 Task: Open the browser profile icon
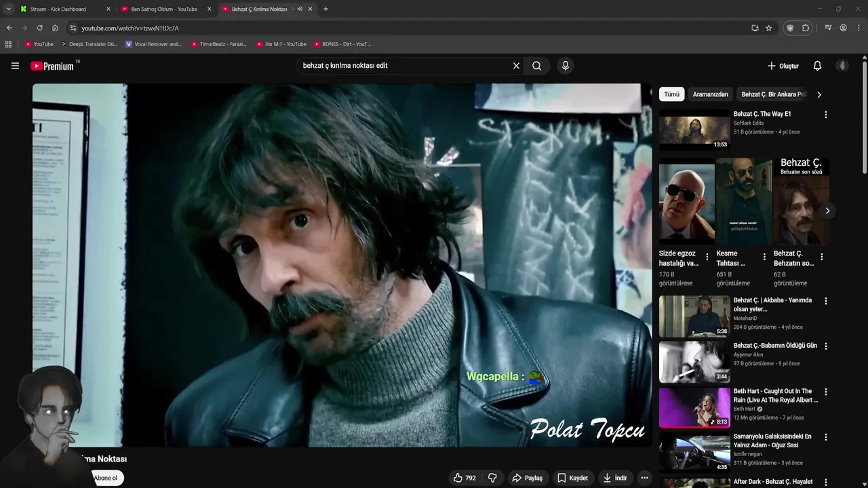(x=843, y=28)
